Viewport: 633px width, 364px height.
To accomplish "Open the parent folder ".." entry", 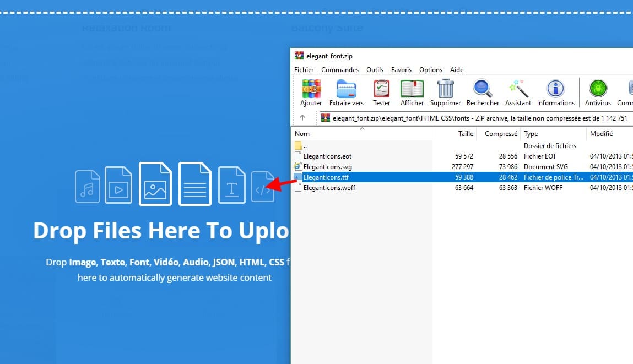I will [x=305, y=146].
